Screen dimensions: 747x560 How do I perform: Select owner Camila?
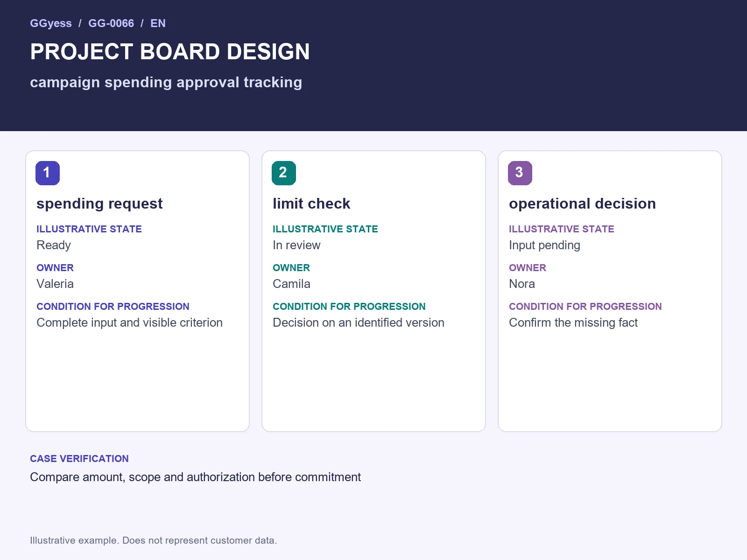[x=291, y=284]
